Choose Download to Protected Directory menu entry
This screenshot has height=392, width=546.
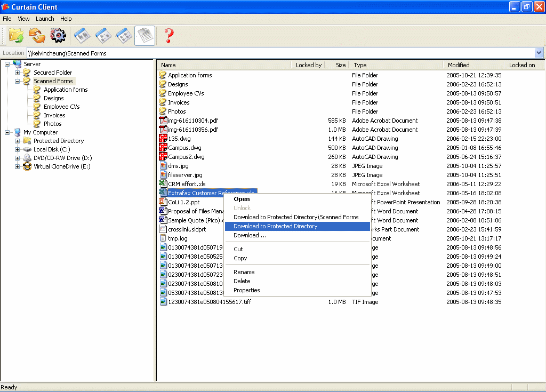275,226
